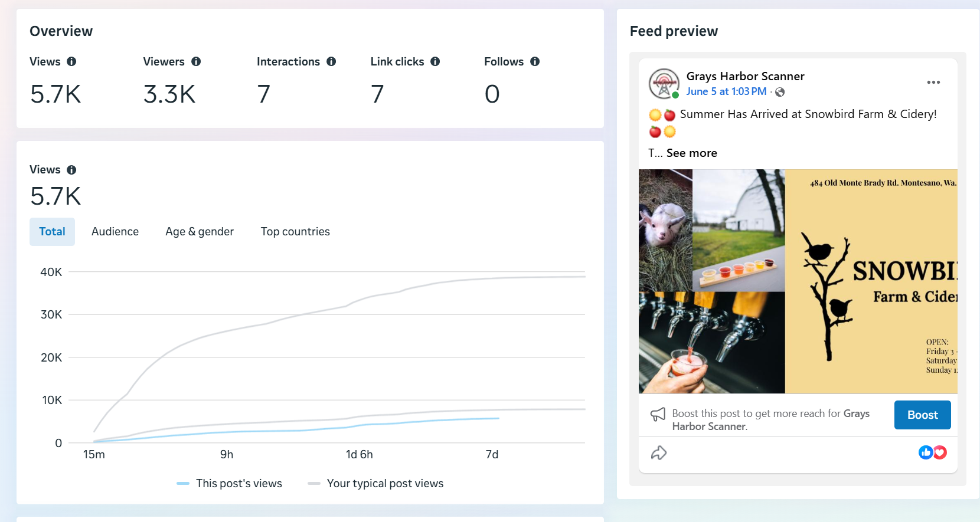
Task: Click the info icon beside the Views chart heading
Action: 71,170
